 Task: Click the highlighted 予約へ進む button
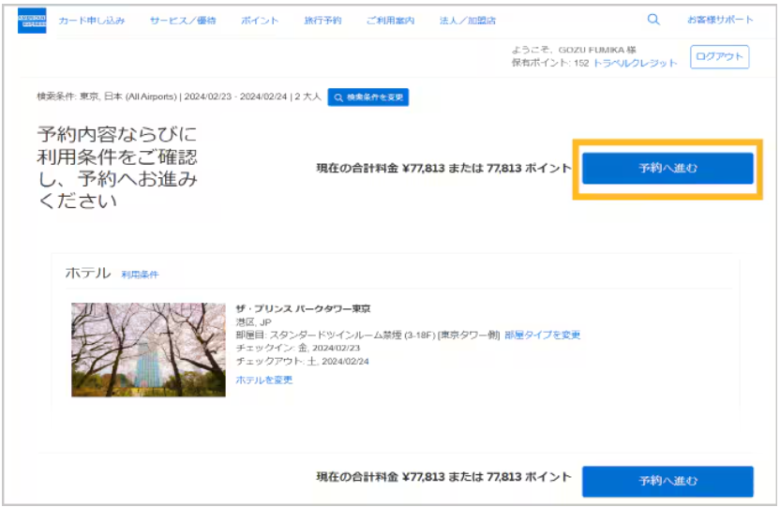(668, 168)
